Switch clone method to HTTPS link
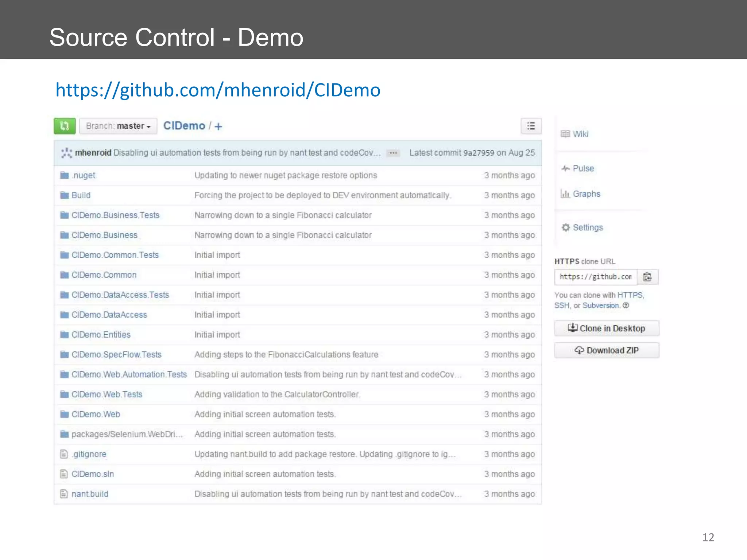Viewport: 747px width, 560px height. point(630,295)
